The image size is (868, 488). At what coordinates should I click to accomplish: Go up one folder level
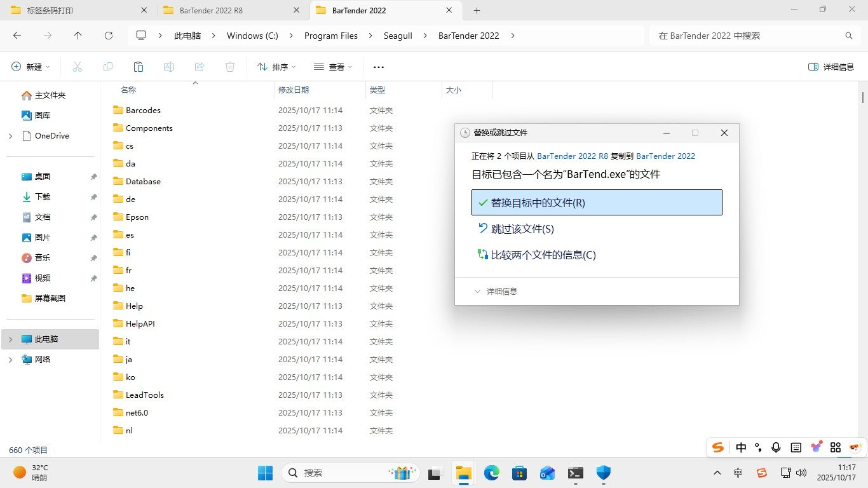78,36
